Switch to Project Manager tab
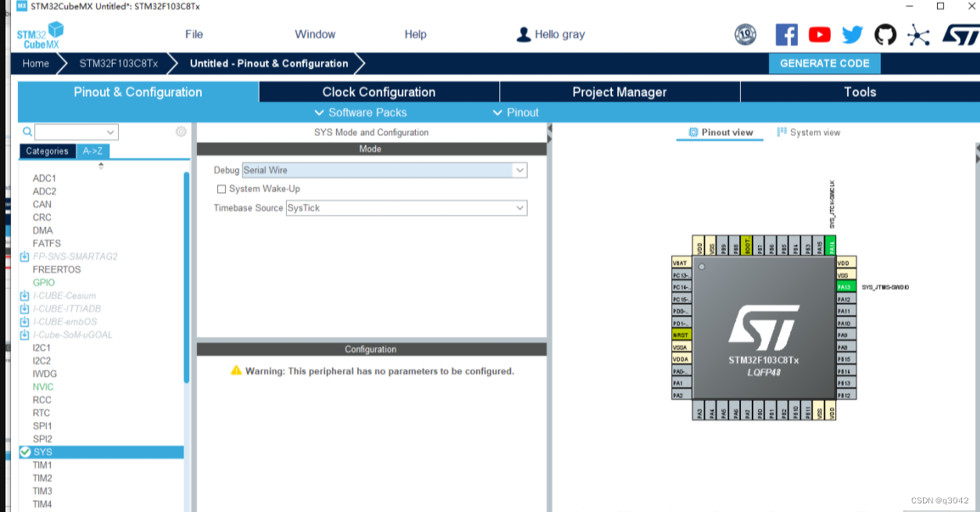The height and width of the screenshot is (512, 980). click(x=620, y=92)
